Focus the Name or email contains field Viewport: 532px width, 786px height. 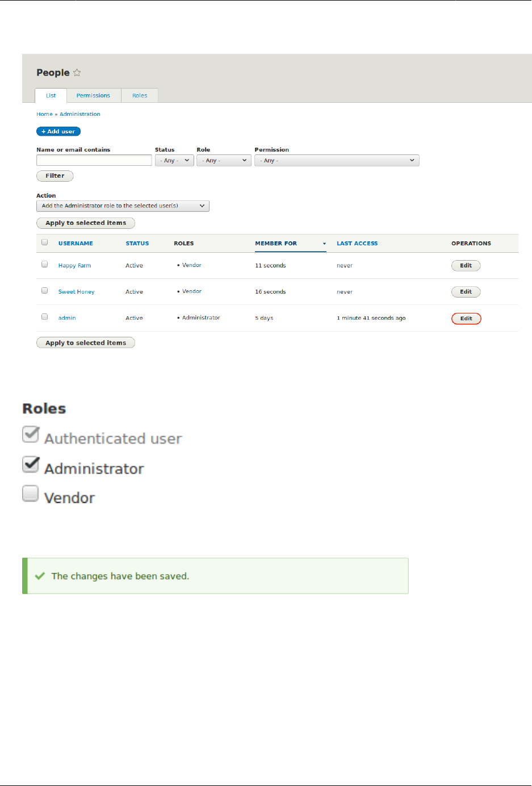tap(94, 161)
